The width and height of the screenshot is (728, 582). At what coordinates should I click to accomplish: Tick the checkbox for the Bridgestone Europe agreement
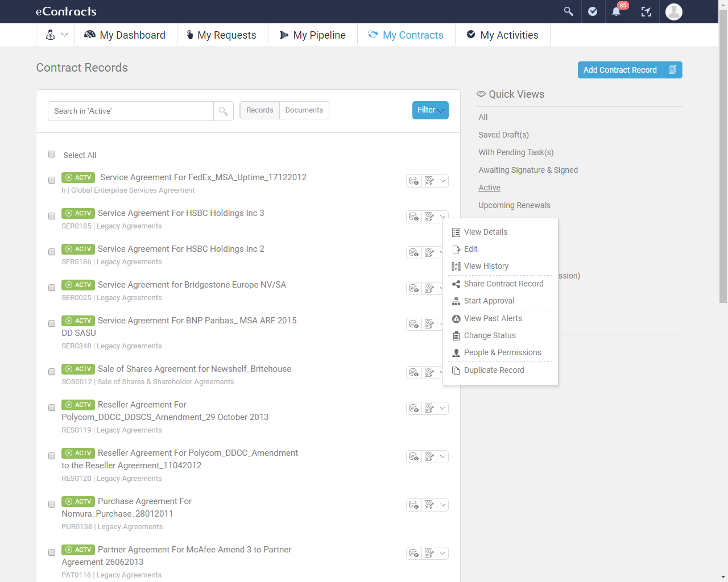pyautogui.click(x=52, y=288)
